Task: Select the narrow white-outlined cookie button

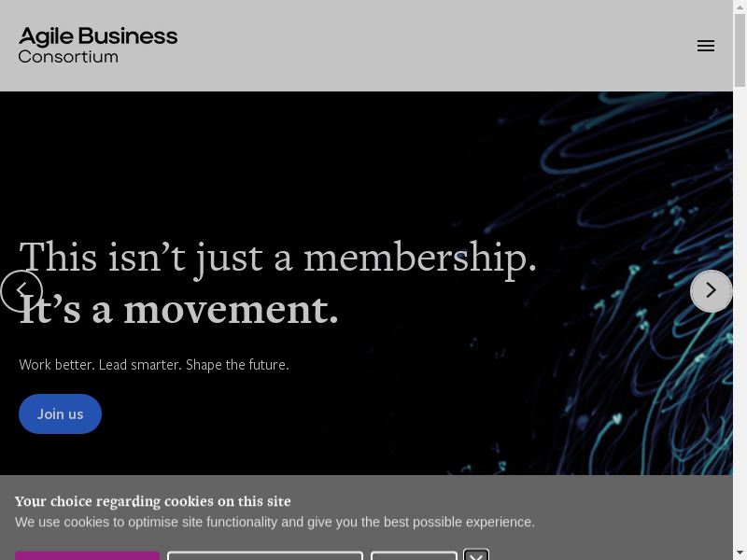Action: coord(414,556)
